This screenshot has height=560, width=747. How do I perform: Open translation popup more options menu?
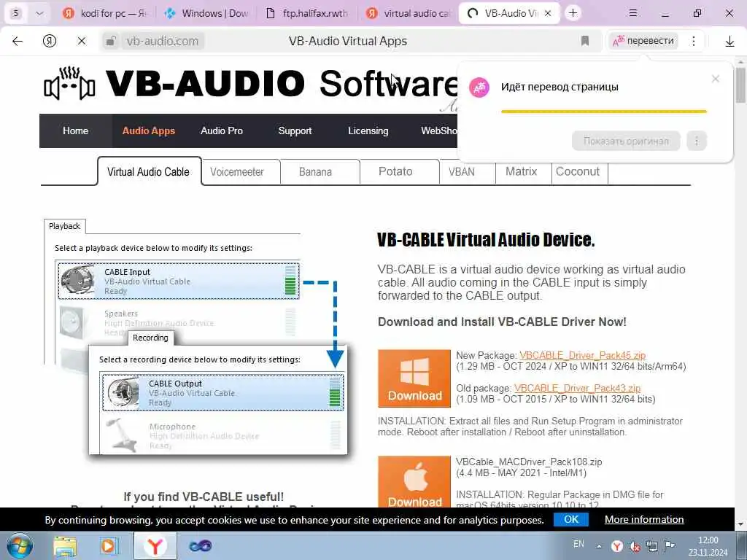point(697,141)
